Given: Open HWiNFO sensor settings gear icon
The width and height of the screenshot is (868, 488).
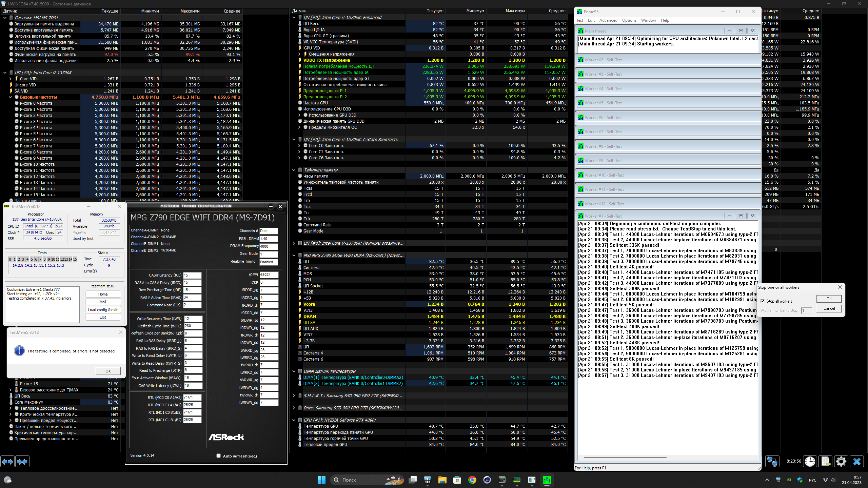Looking at the screenshot, I should click(x=841, y=462).
